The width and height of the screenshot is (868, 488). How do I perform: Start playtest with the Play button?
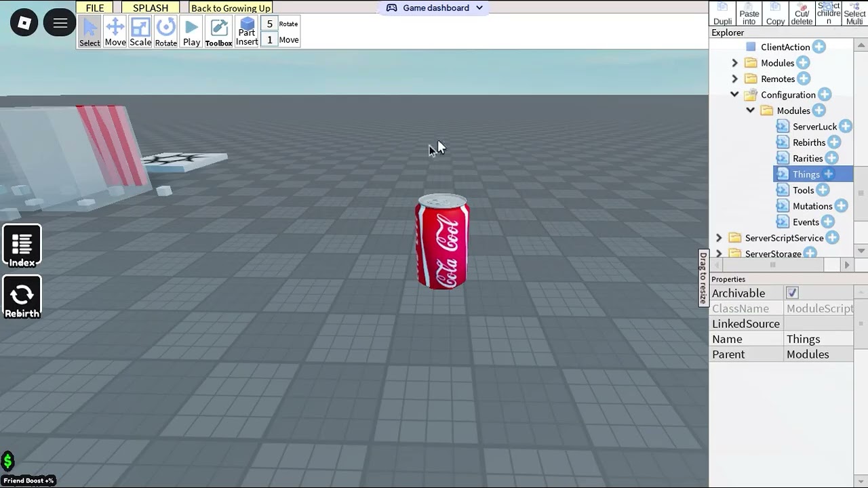point(191,32)
